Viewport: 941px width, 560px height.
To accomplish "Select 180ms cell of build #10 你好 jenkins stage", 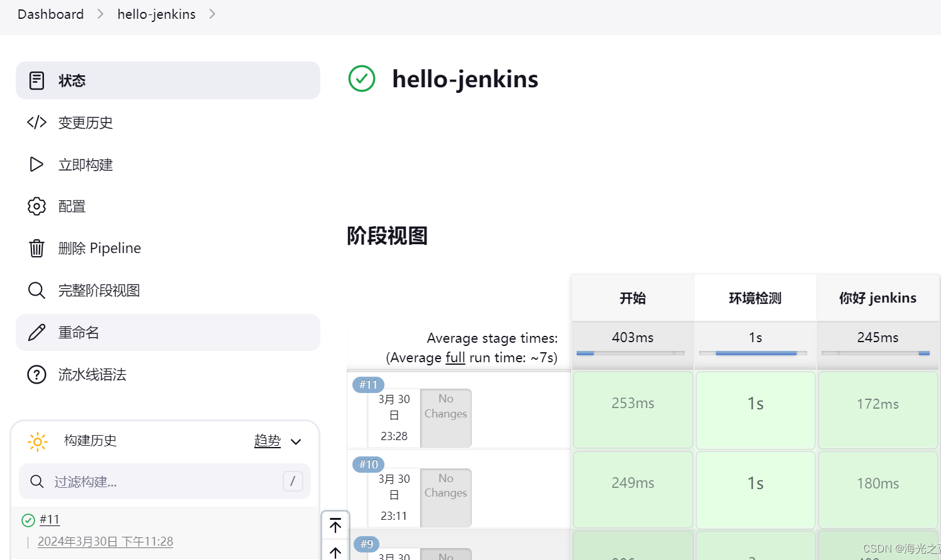I will coord(878,490).
